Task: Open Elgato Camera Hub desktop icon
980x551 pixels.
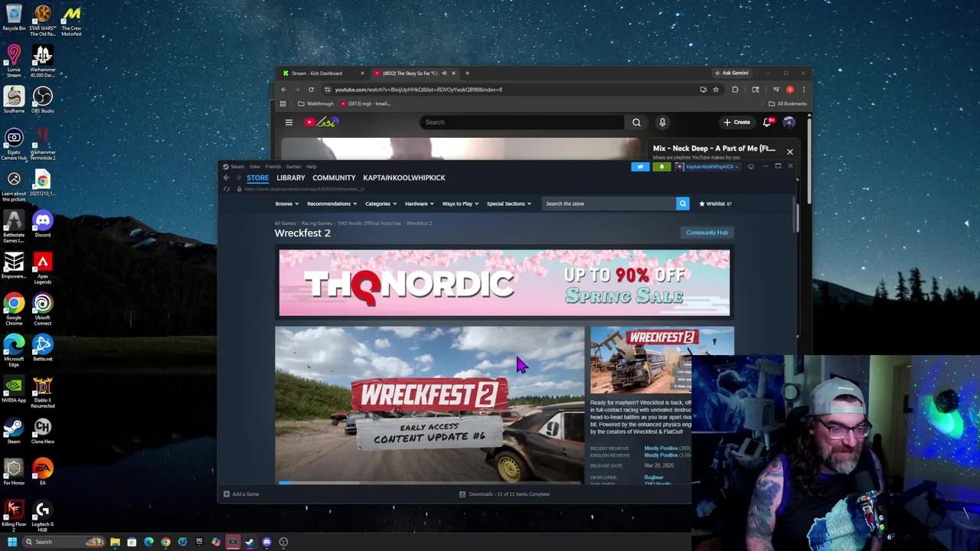Action: [14, 144]
